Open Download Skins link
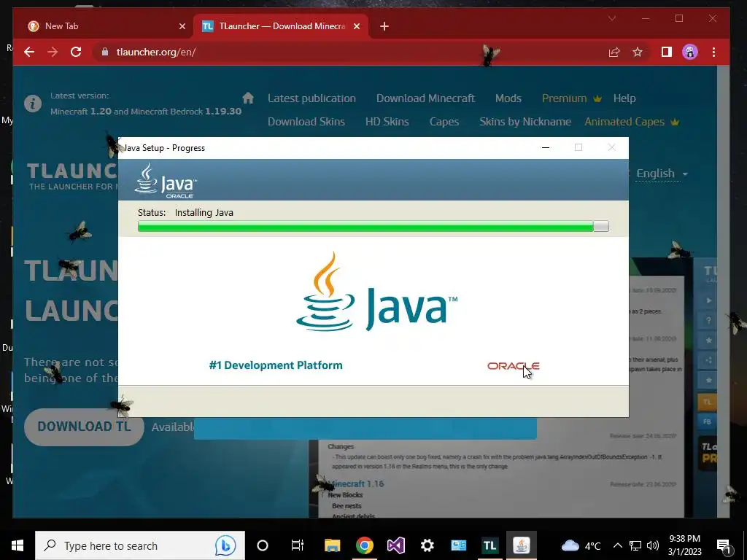This screenshot has height=560, width=747. pyautogui.click(x=306, y=122)
